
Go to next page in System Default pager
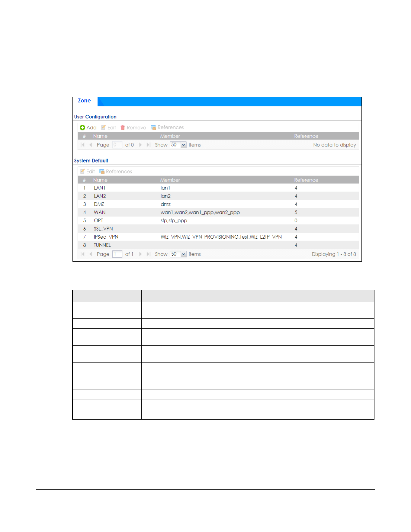coord(140,254)
